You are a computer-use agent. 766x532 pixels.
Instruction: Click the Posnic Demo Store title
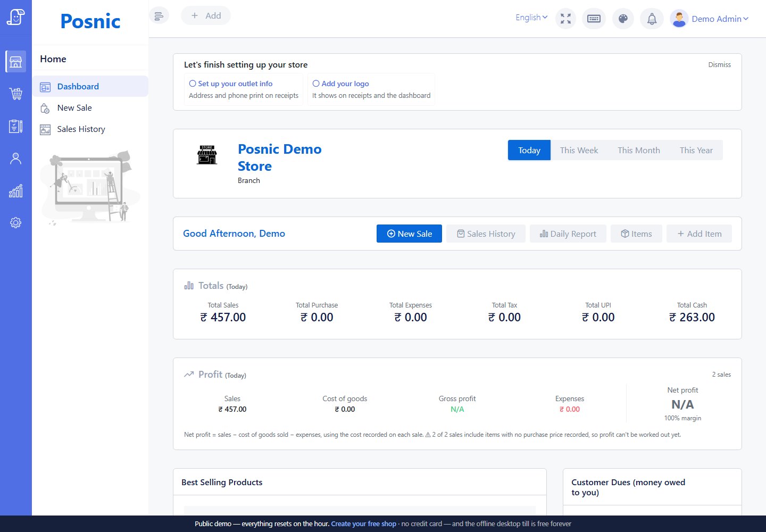(x=280, y=157)
